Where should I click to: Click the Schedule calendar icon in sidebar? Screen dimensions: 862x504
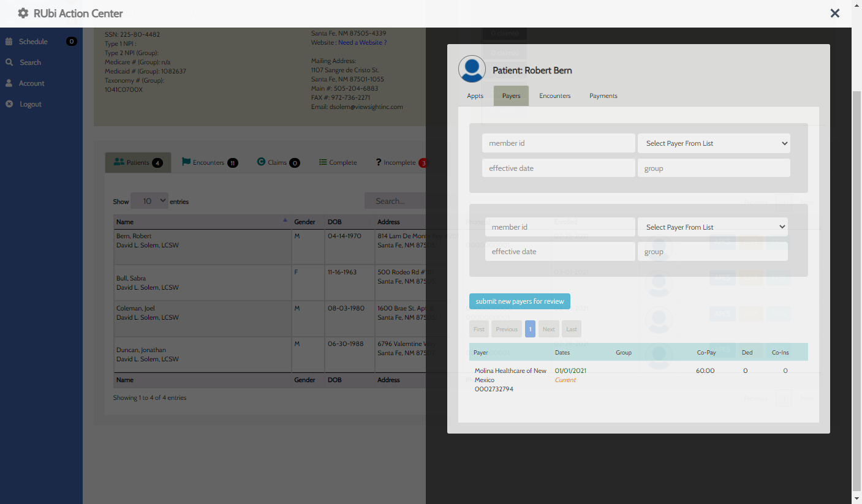[9, 42]
